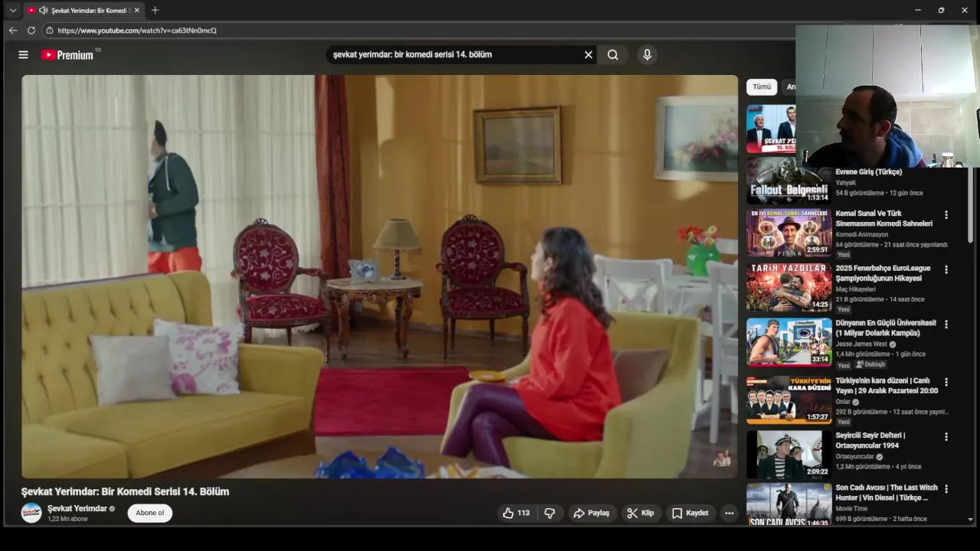This screenshot has width=980, height=551.
Task: Subscribe using the Abone ol button
Action: (150, 513)
